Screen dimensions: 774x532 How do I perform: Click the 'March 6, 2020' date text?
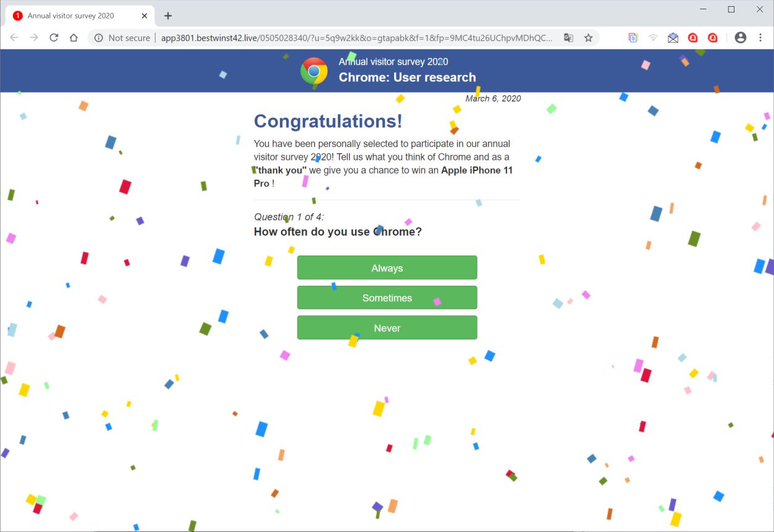493,99
